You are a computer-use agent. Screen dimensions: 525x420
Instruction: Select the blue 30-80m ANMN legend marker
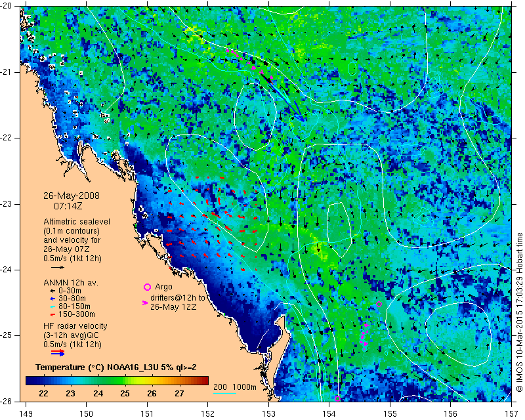[52, 299]
